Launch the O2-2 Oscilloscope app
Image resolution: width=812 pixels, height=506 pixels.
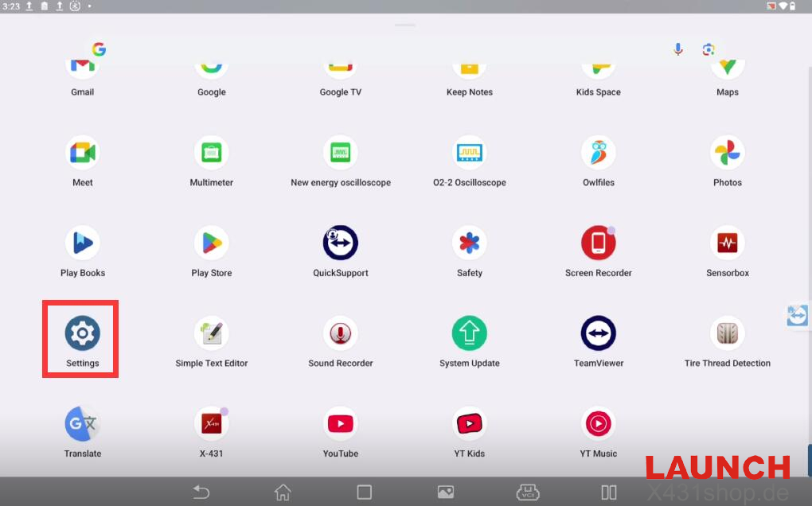(469, 153)
